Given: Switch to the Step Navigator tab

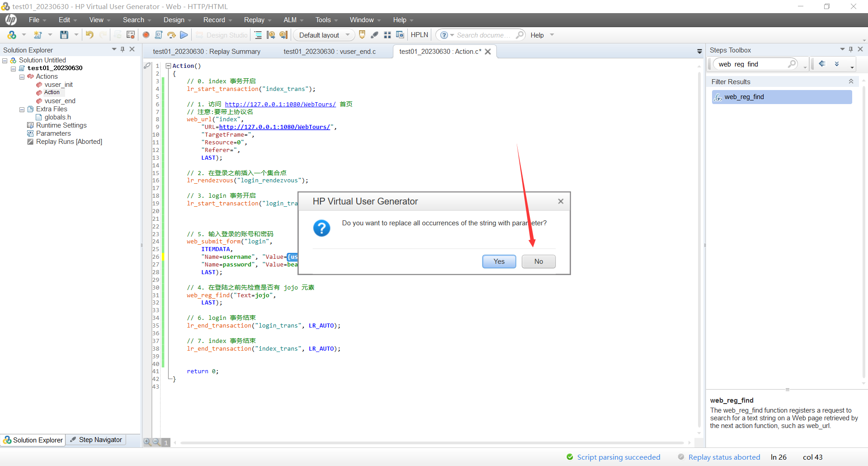Looking at the screenshot, I should pyautogui.click(x=96, y=440).
